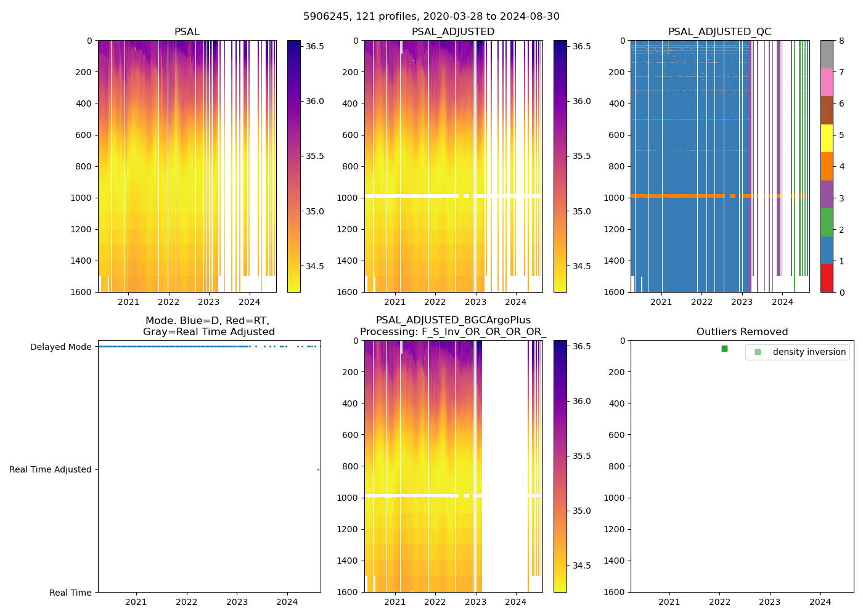Image resolution: width=863 pixels, height=616 pixels.
Task: Click the green density inversion marker in Outliers Removed
Action: click(x=724, y=349)
